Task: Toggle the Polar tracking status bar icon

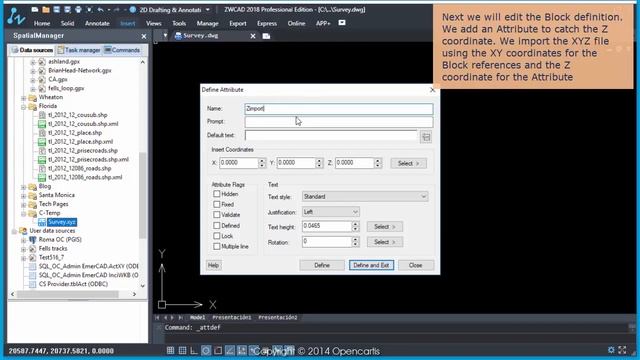Action: click(x=206, y=350)
